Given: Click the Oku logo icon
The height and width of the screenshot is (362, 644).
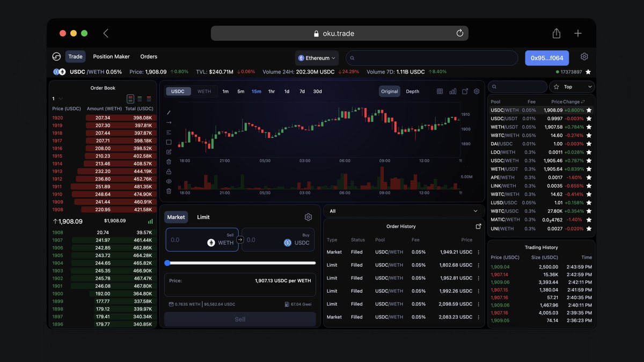Looking at the screenshot, I should [56, 56].
